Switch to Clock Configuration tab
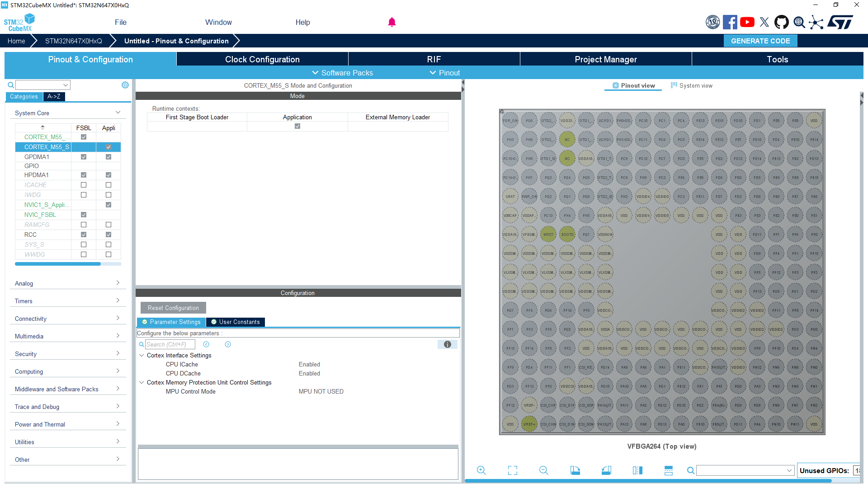Viewport: 868px width, 488px height. click(x=262, y=59)
